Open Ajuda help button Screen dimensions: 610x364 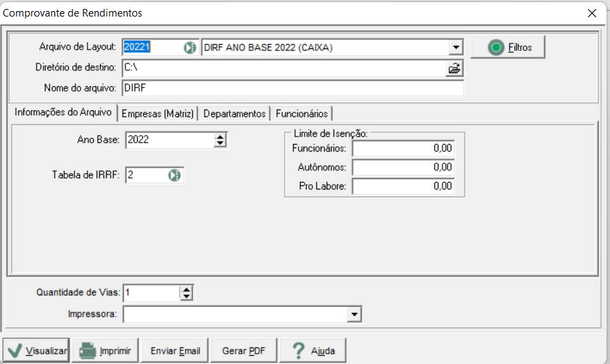pyautogui.click(x=312, y=351)
